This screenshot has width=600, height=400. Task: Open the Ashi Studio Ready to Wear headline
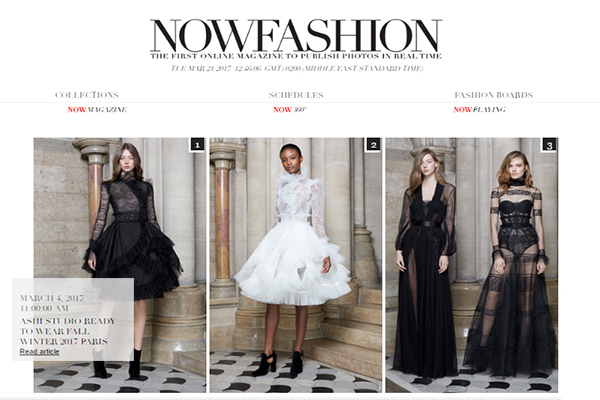[x=67, y=331]
